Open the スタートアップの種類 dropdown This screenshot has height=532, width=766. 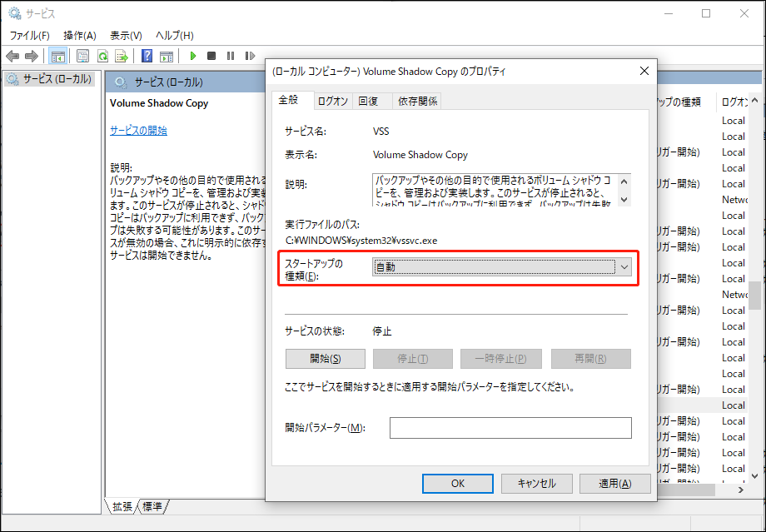click(622, 266)
